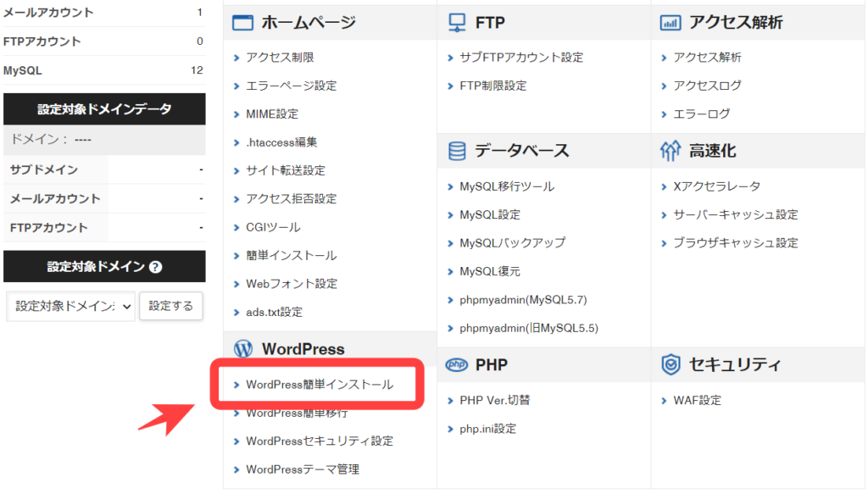Screen dimensions: 868x494
Task: Click the セキュリティ shield icon
Action: [671, 364]
